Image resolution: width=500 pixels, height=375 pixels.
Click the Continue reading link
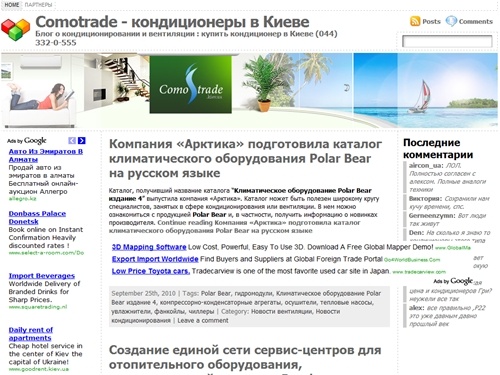[x=235, y=227]
